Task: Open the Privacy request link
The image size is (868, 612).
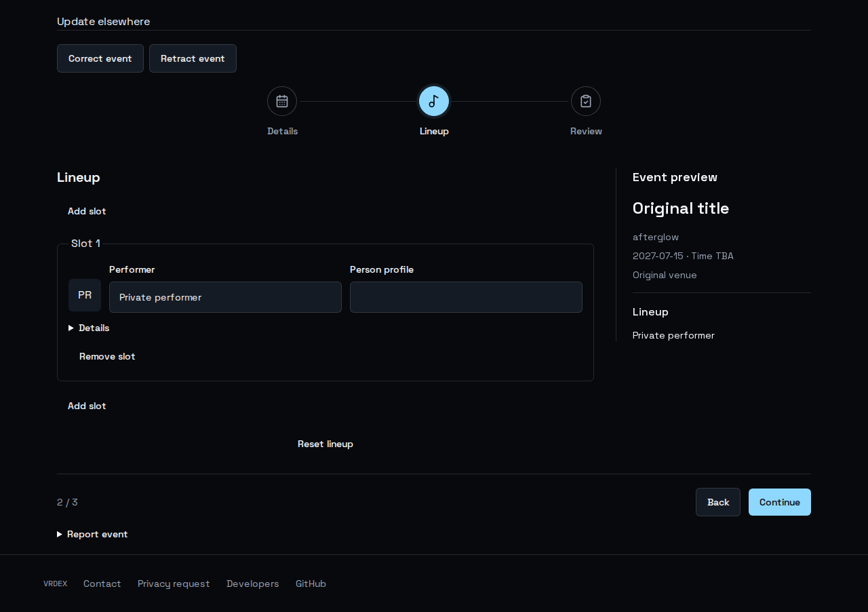Action: 174,584
